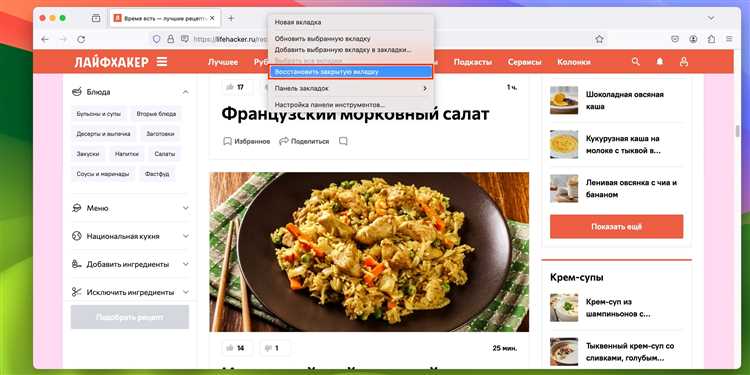Open the list all tabs chevron
Image resolution: width=750 pixels, height=375 pixels.
point(711,18)
